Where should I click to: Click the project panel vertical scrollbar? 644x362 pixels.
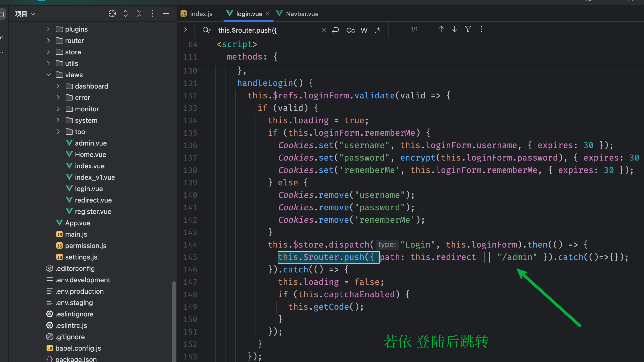[174, 321]
